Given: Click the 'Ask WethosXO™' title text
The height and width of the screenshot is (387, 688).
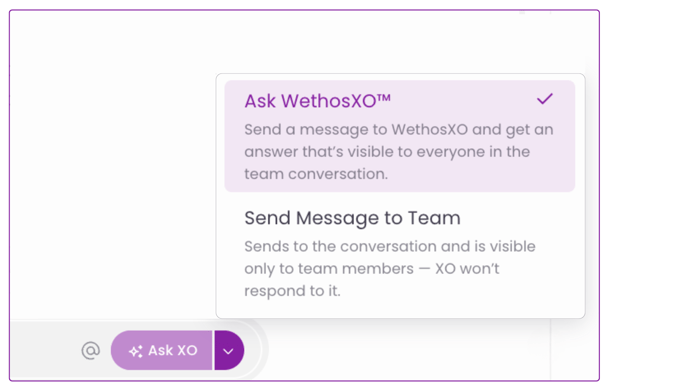Looking at the screenshot, I should coord(317,101).
